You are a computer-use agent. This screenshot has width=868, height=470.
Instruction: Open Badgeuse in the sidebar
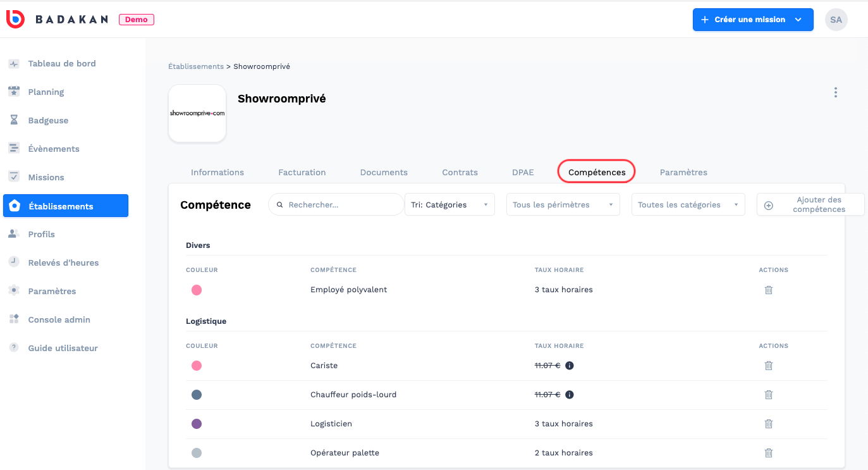[x=48, y=120]
